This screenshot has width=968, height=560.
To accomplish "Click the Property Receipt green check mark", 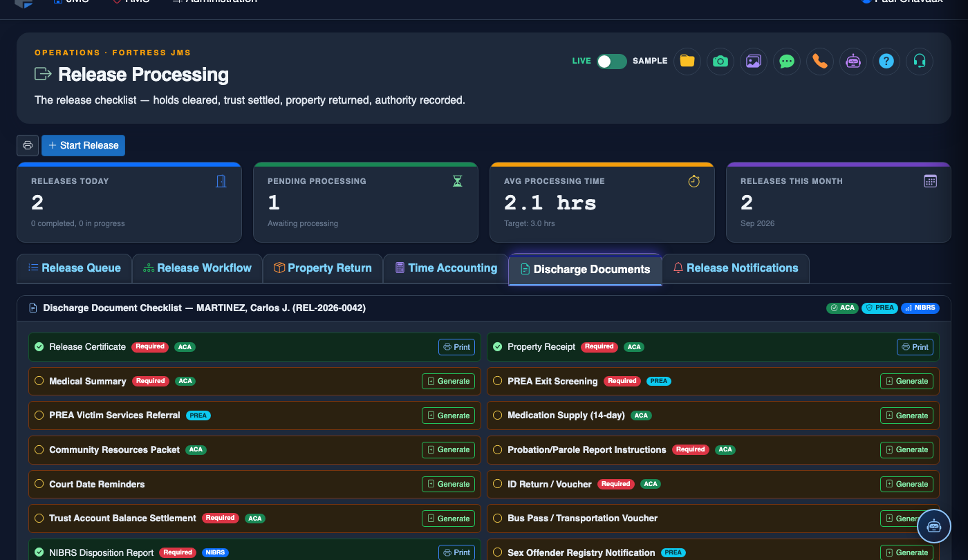I will (498, 346).
